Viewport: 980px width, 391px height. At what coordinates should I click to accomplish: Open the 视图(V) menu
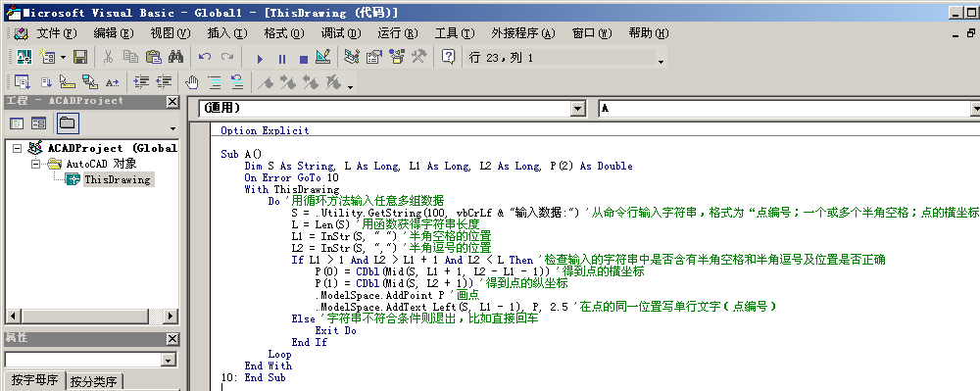point(170,33)
